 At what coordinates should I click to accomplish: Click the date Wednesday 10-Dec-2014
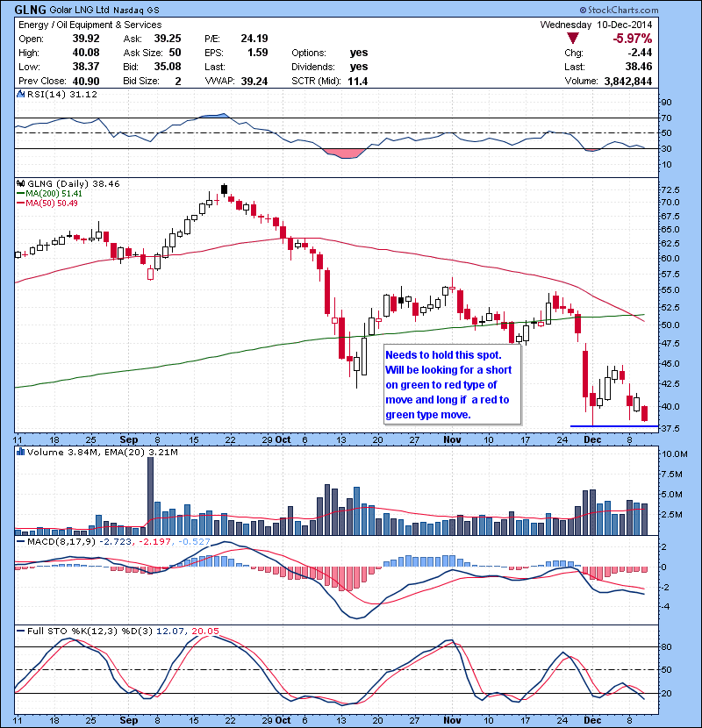click(x=596, y=25)
